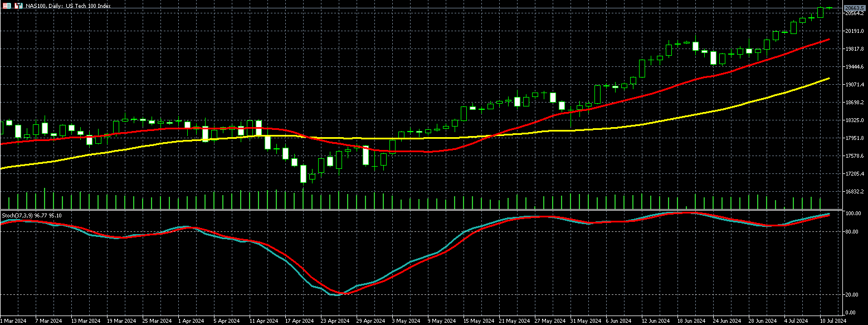Click the current price label 20663.5

point(855,7)
